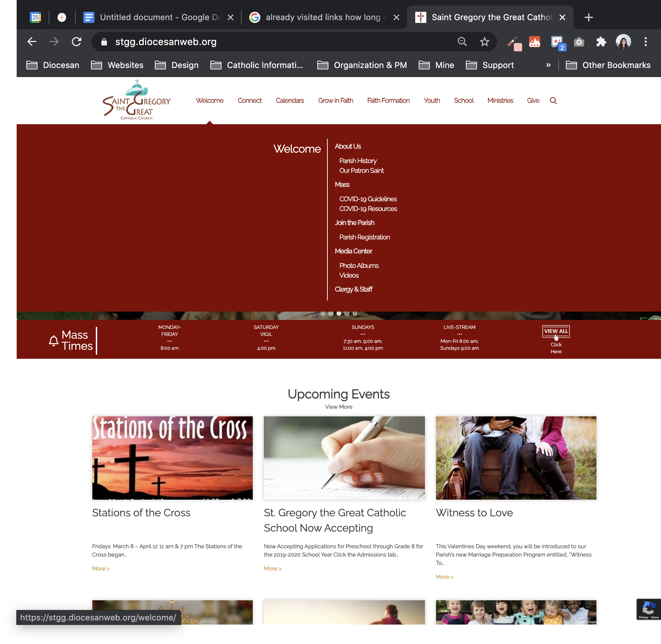Select the last slideshow dot indicator

point(355,313)
